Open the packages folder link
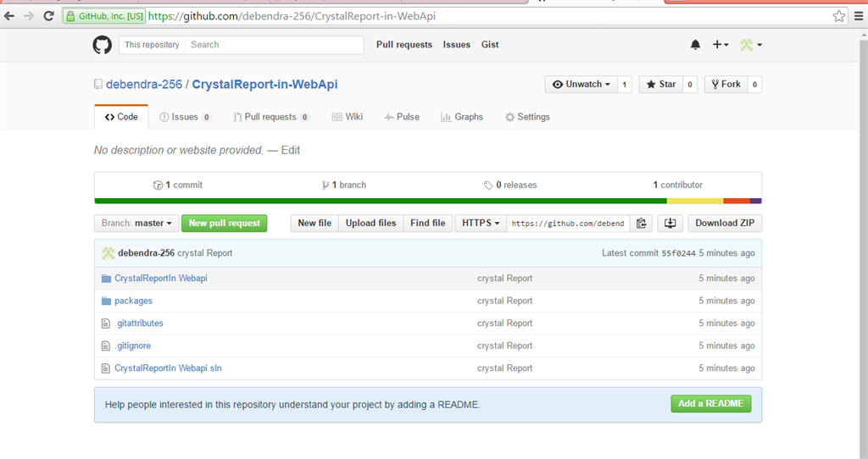This screenshot has width=868, height=459. click(x=133, y=301)
